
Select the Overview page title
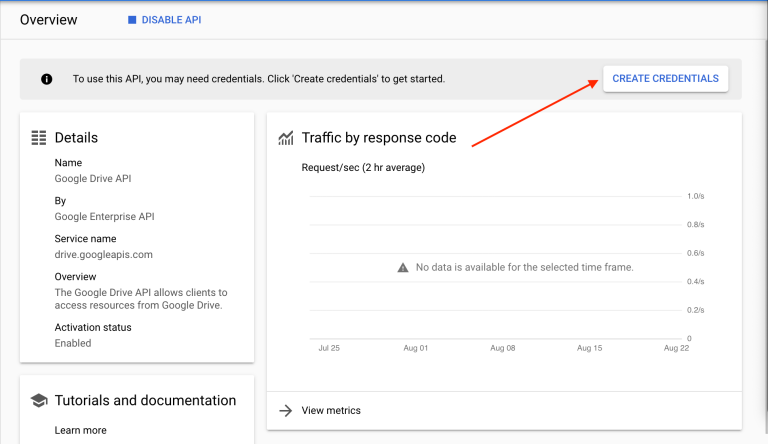click(x=48, y=20)
